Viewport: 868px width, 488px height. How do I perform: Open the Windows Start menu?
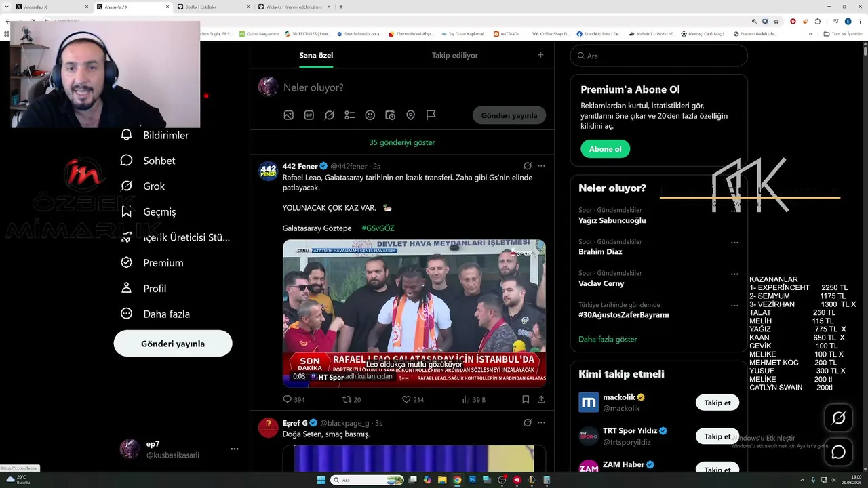321,480
